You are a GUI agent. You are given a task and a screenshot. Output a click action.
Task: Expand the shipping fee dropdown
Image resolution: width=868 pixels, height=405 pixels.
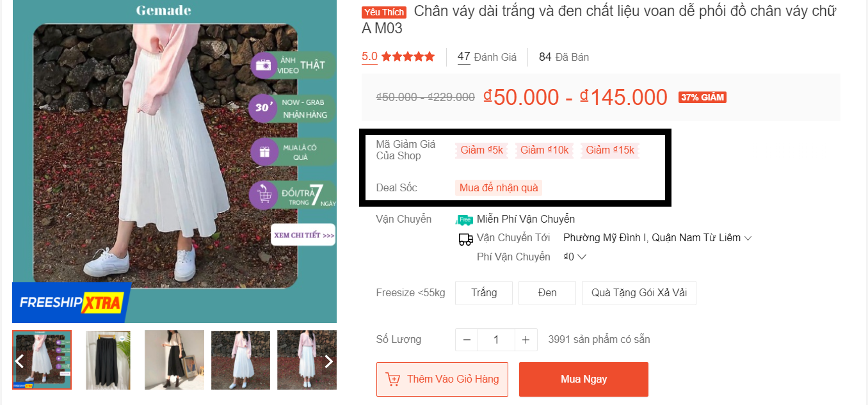pos(582,257)
